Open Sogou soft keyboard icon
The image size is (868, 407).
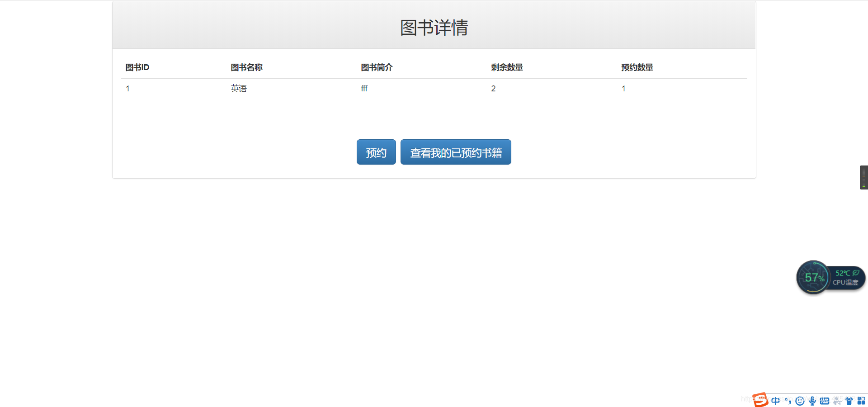pyautogui.click(x=825, y=401)
